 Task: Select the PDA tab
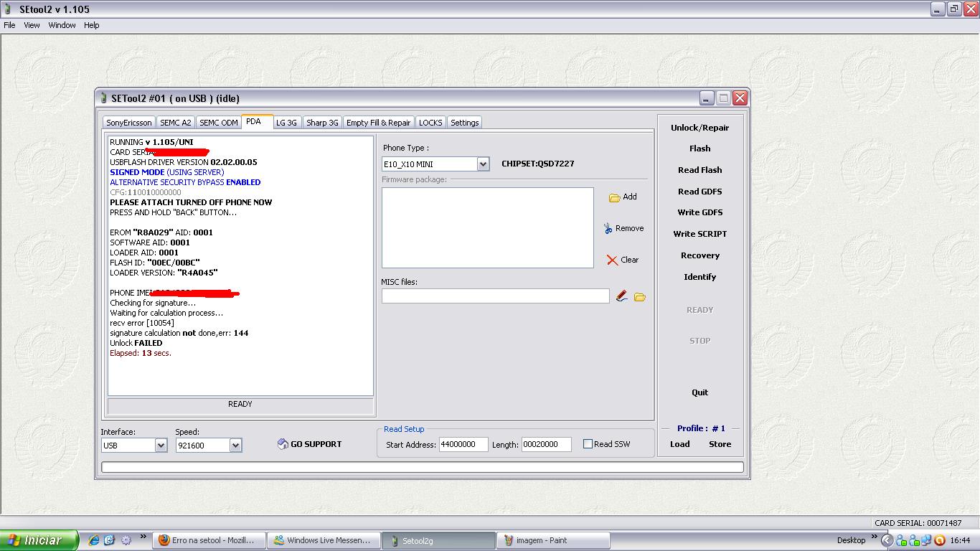(257, 121)
